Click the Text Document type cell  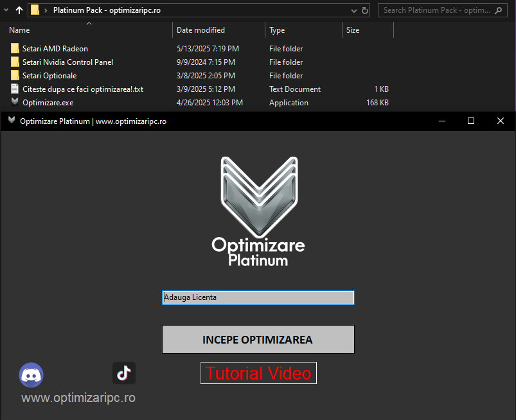[x=295, y=89]
